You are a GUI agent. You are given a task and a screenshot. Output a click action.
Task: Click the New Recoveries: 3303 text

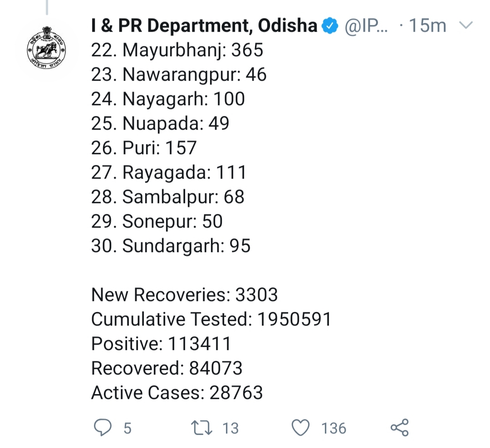[184, 295]
